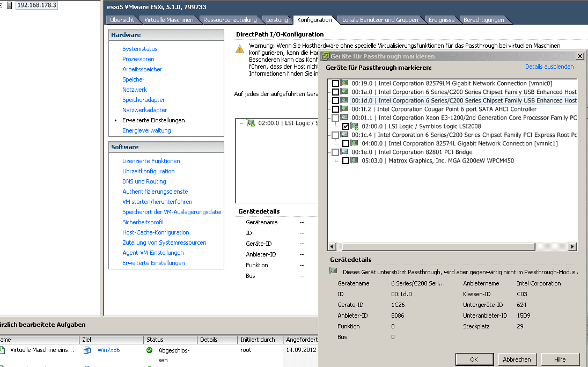The image size is (588, 367).
Task: Open the Ereignisse tab
Action: 442,20
